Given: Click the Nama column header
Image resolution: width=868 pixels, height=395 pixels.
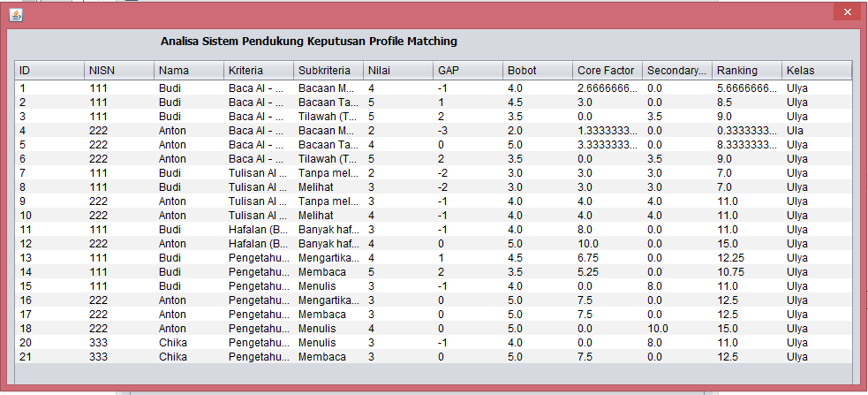Looking at the screenshot, I should coord(189,71).
